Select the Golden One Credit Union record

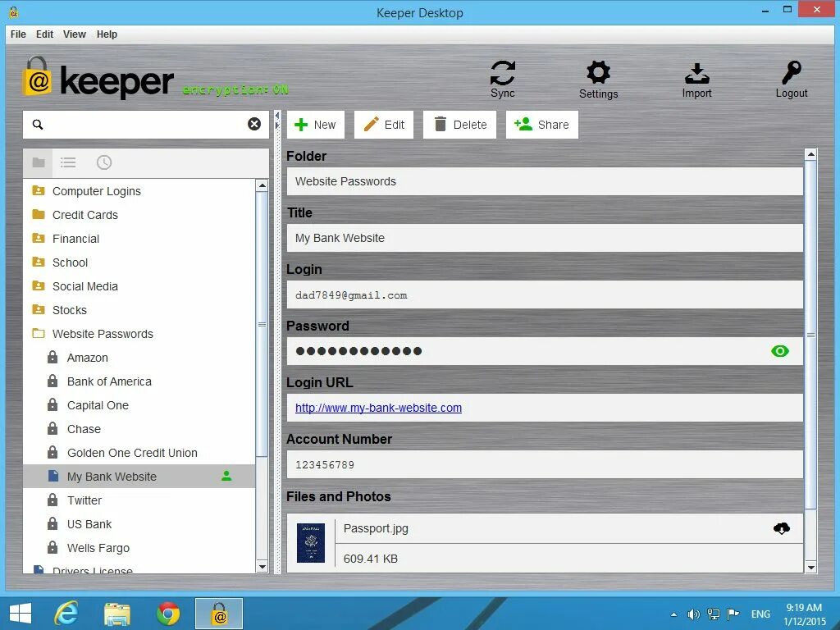(x=139, y=453)
